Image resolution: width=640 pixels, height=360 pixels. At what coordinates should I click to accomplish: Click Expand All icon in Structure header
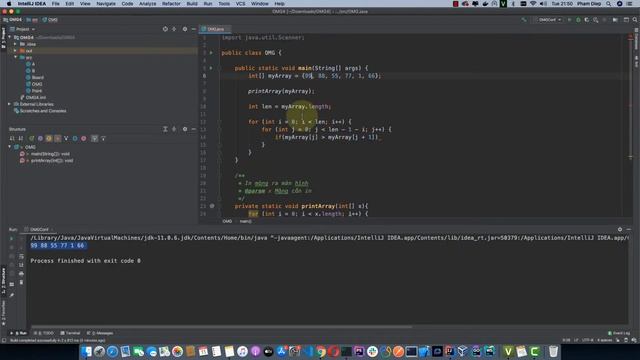point(165,129)
